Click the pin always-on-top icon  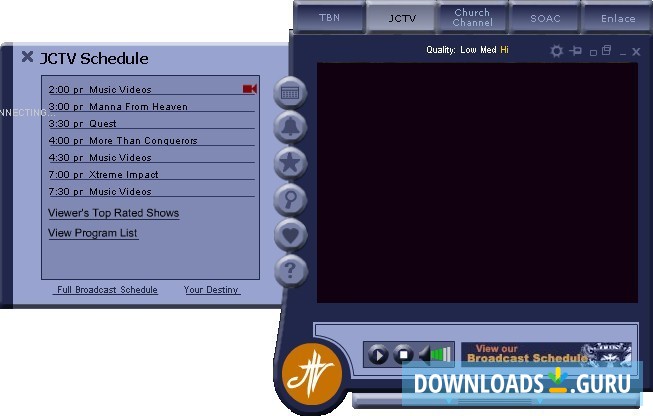[x=576, y=51]
